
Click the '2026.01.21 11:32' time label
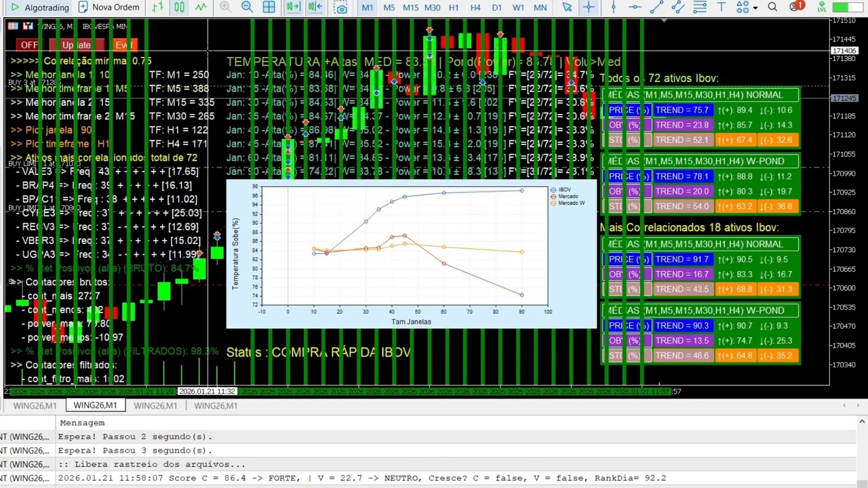point(207,391)
